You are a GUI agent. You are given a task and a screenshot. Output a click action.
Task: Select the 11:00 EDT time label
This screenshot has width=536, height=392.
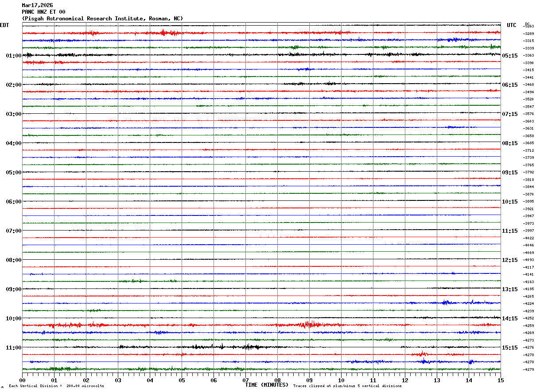click(x=14, y=348)
